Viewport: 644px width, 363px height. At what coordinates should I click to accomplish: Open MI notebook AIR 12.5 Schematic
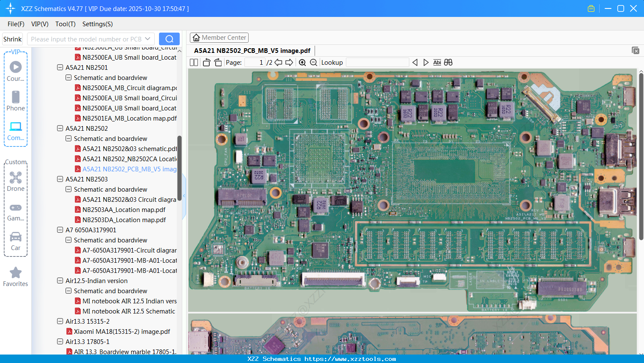pos(125,311)
